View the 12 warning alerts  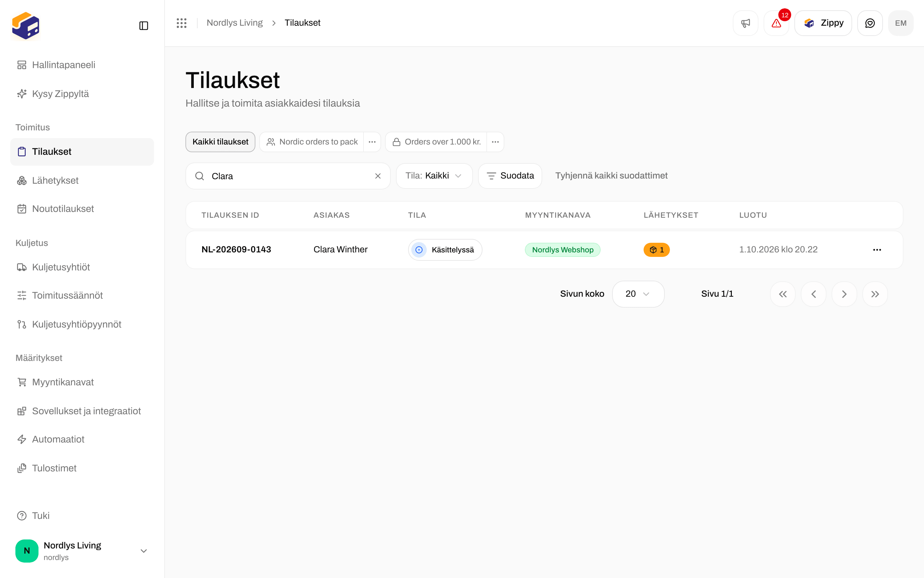tap(776, 23)
